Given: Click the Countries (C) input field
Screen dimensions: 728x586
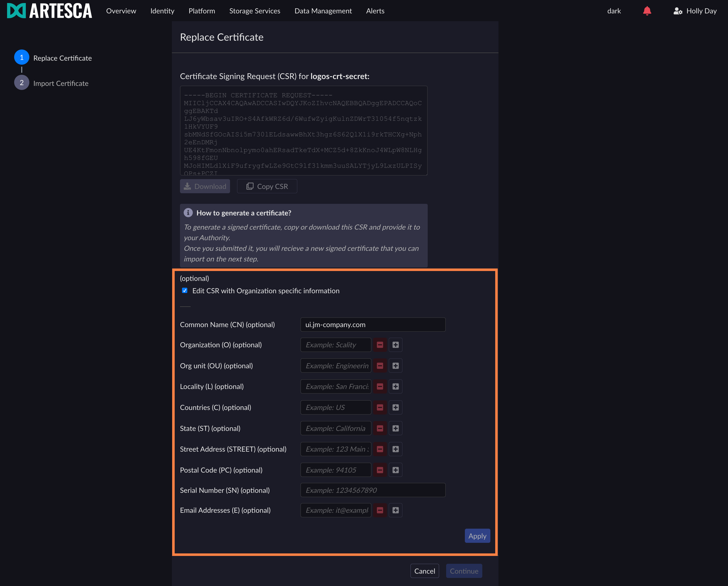Looking at the screenshot, I should (336, 407).
